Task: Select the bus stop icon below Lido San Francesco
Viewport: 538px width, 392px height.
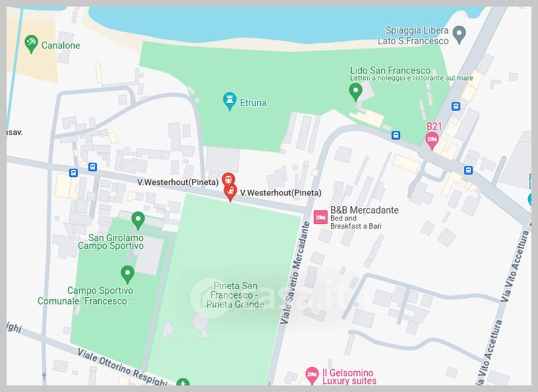Action: 396,135
